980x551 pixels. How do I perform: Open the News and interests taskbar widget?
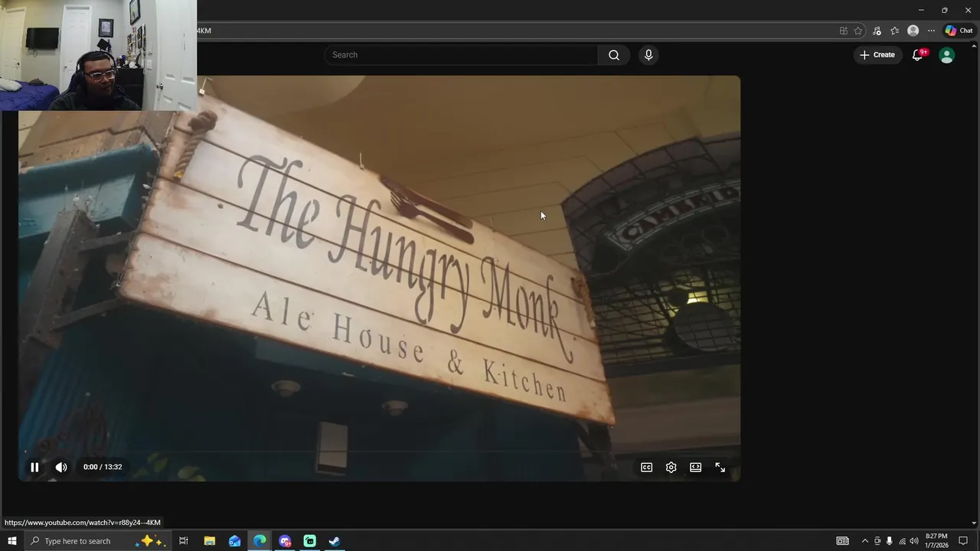(842, 541)
